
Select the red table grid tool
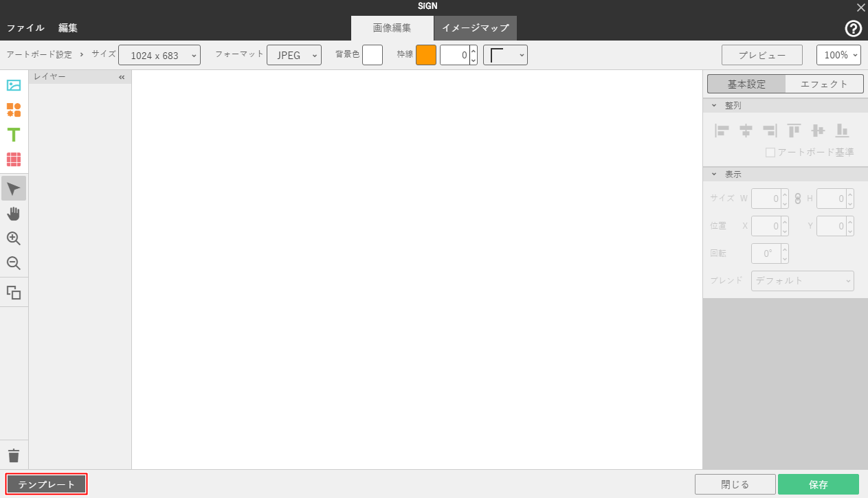[14, 159]
